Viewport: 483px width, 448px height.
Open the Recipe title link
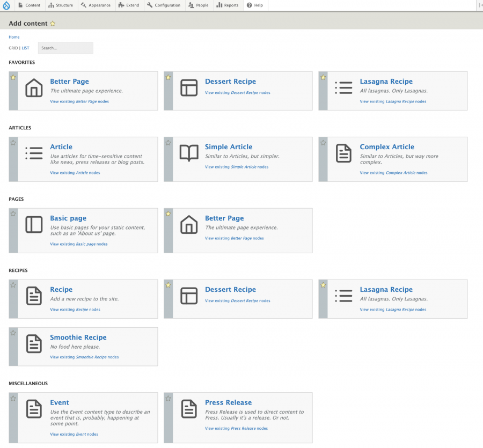click(61, 289)
